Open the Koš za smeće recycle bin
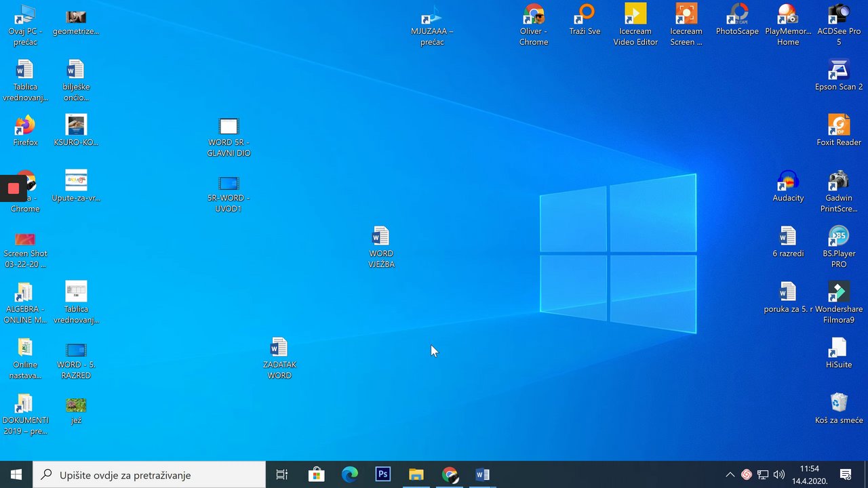868x488 pixels. tap(839, 403)
